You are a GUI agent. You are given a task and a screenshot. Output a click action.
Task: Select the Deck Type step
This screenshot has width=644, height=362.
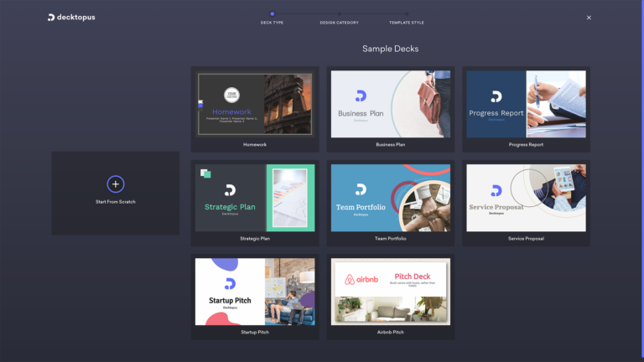pyautogui.click(x=273, y=13)
